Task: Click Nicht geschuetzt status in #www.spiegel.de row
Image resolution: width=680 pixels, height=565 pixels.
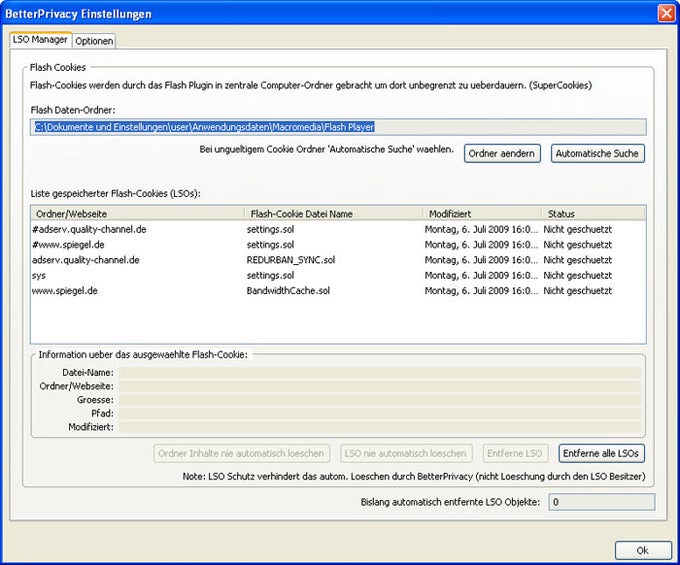Action: coord(578,245)
